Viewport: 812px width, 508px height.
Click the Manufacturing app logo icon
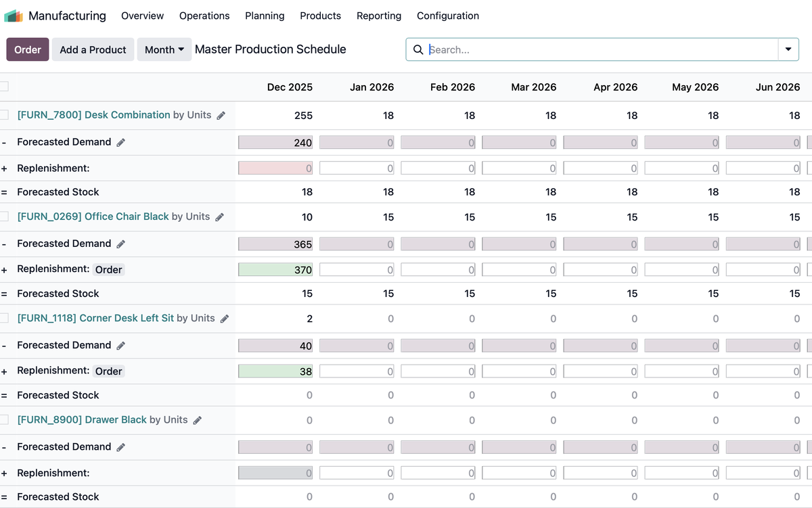pyautogui.click(x=14, y=16)
